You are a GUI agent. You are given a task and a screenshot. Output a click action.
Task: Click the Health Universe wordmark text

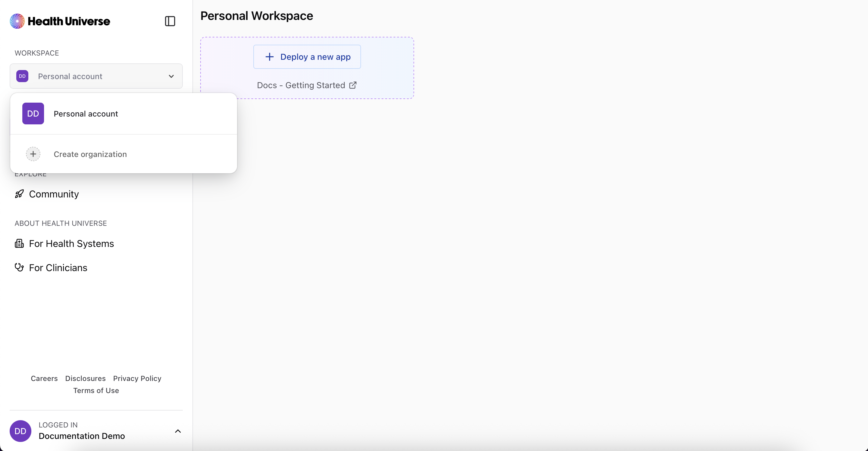[69, 21]
